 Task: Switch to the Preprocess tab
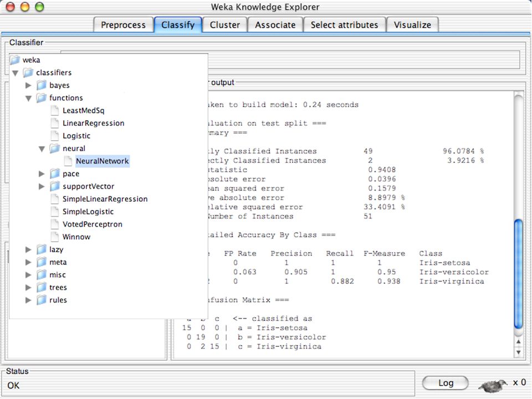[x=123, y=25]
